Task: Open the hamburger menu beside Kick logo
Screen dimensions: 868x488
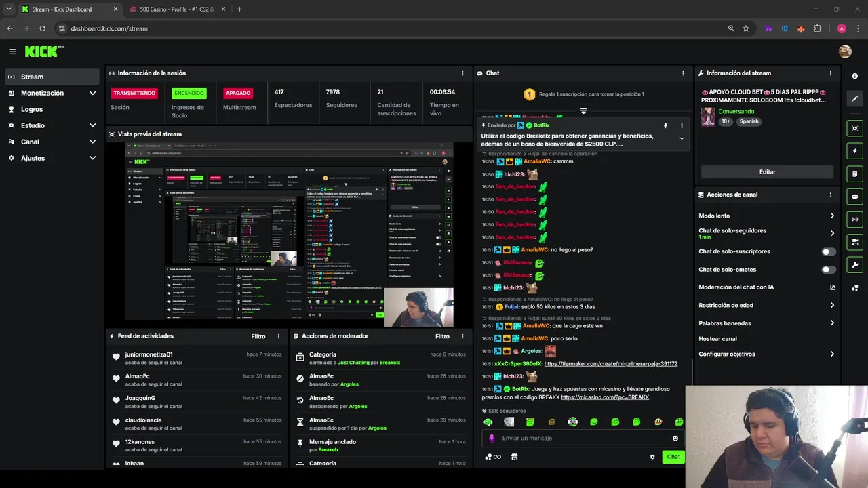Action: [13, 52]
